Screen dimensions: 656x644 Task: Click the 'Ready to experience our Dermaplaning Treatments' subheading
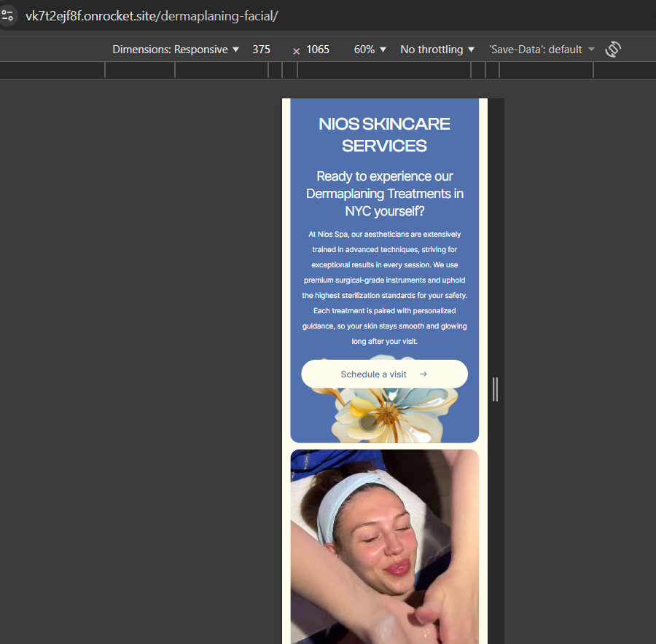pyautogui.click(x=384, y=194)
